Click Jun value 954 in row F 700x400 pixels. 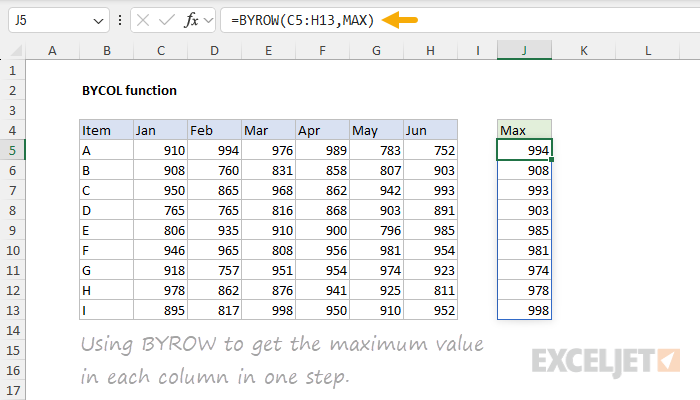tap(430, 250)
